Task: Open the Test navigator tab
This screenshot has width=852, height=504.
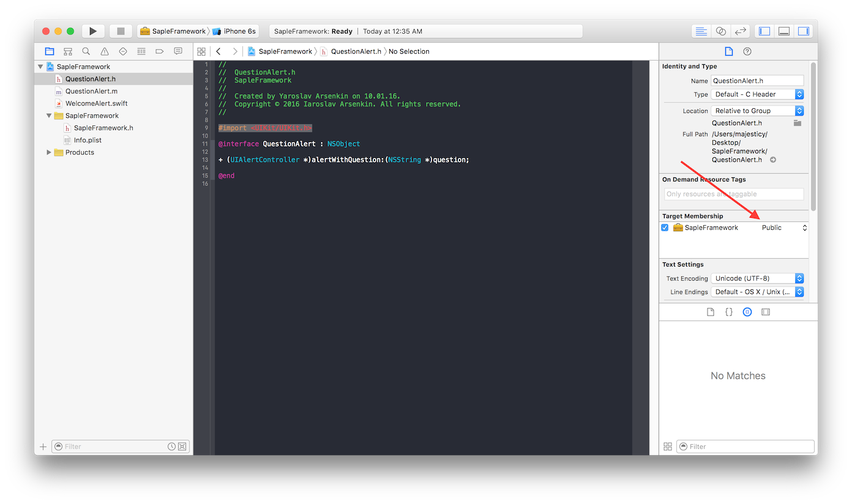Action: tap(123, 51)
